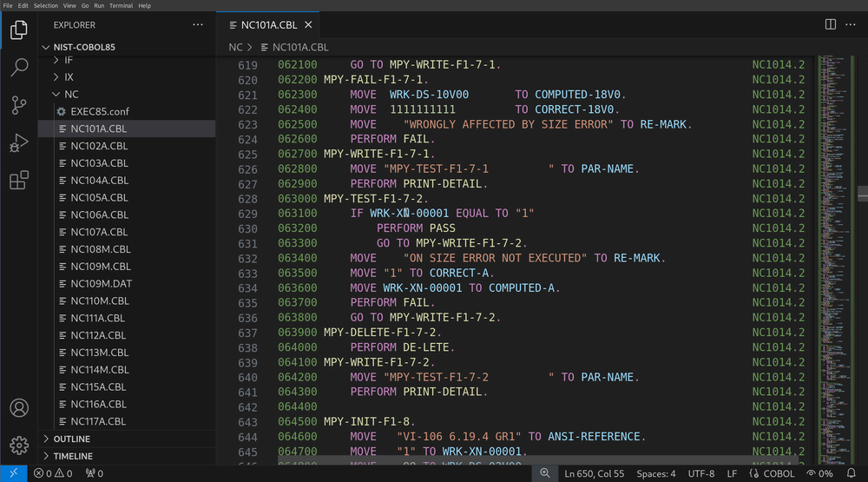Image resolution: width=868 pixels, height=482 pixels.
Task: Open the Search view in activity bar
Action: (19, 67)
